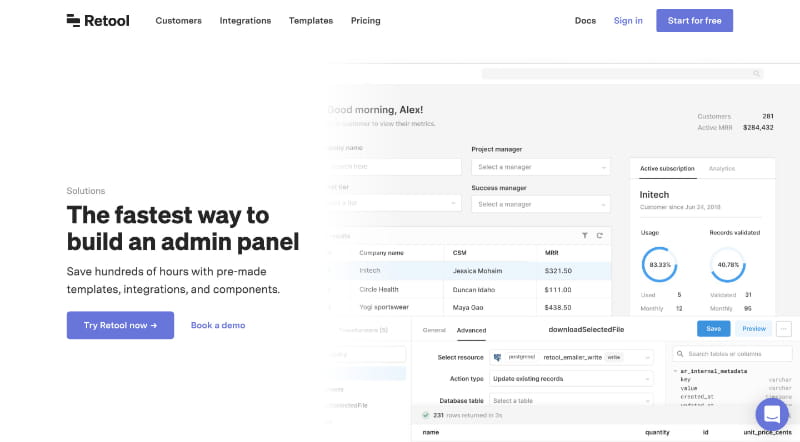Click the unit_price_cents column header
The height and width of the screenshot is (442, 800).
767,432
